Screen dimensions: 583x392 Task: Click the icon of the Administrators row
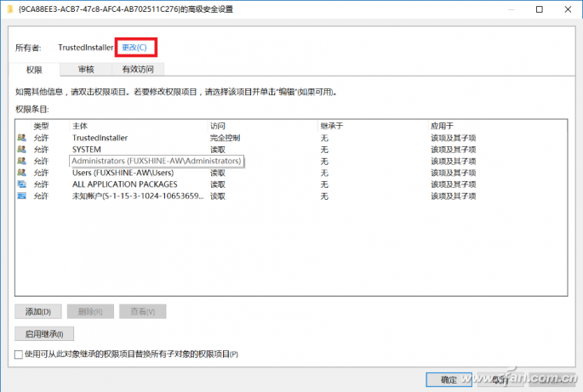coord(20,161)
